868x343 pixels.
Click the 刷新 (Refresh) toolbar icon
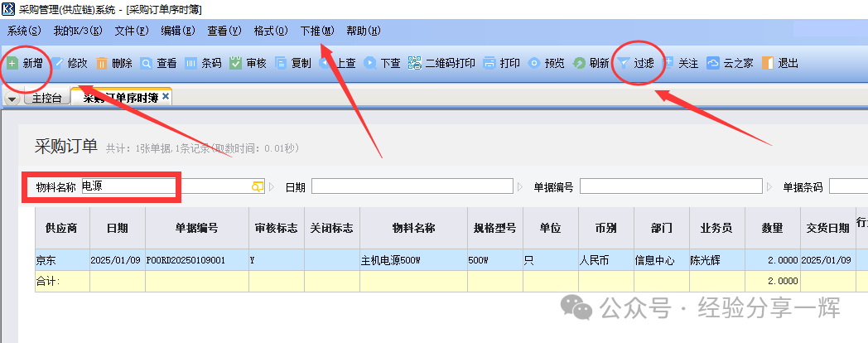[x=579, y=63]
